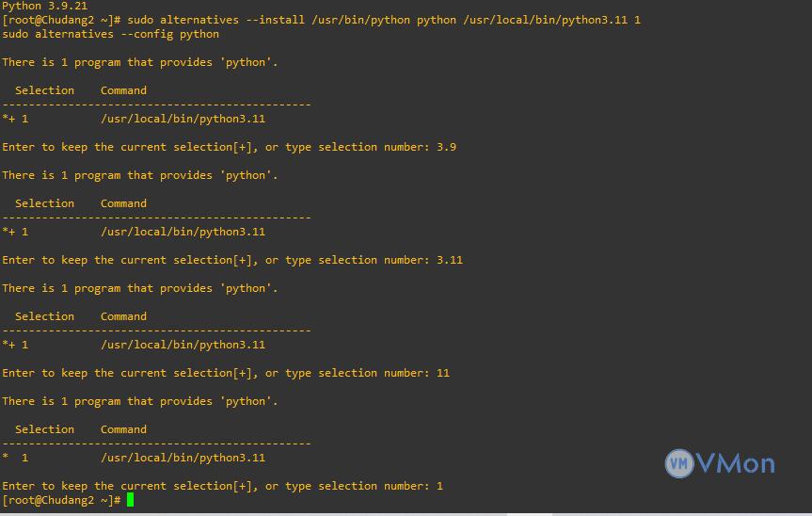Image resolution: width=812 pixels, height=516 pixels.
Task: Click the final entered selection number 1
Action: click(x=439, y=486)
